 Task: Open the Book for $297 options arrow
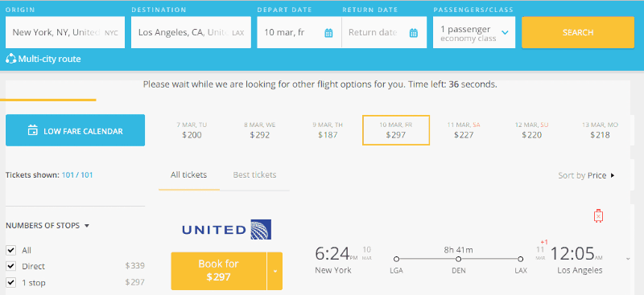[x=275, y=271]
